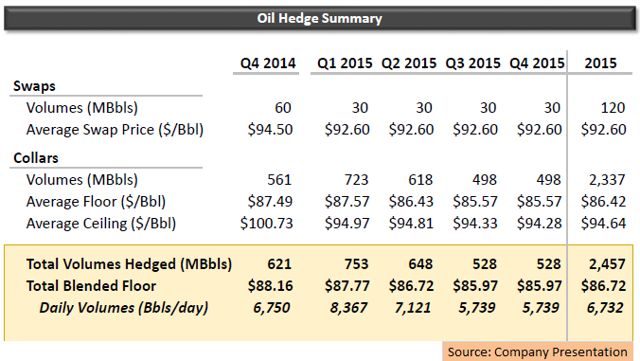The width and height of the screenshot is (640, 361).
Task: Click the Source: Company Presentation label
Action: tap(538, 352)
